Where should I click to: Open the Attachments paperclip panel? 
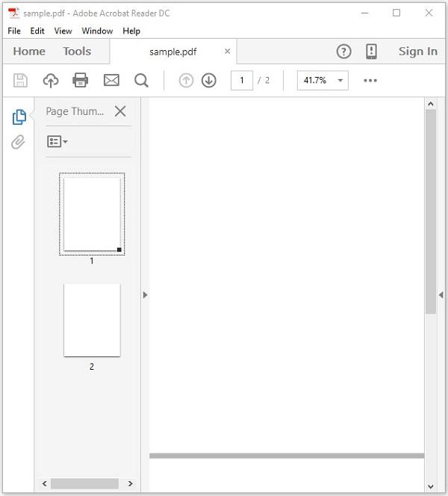(x=18, y=142)
